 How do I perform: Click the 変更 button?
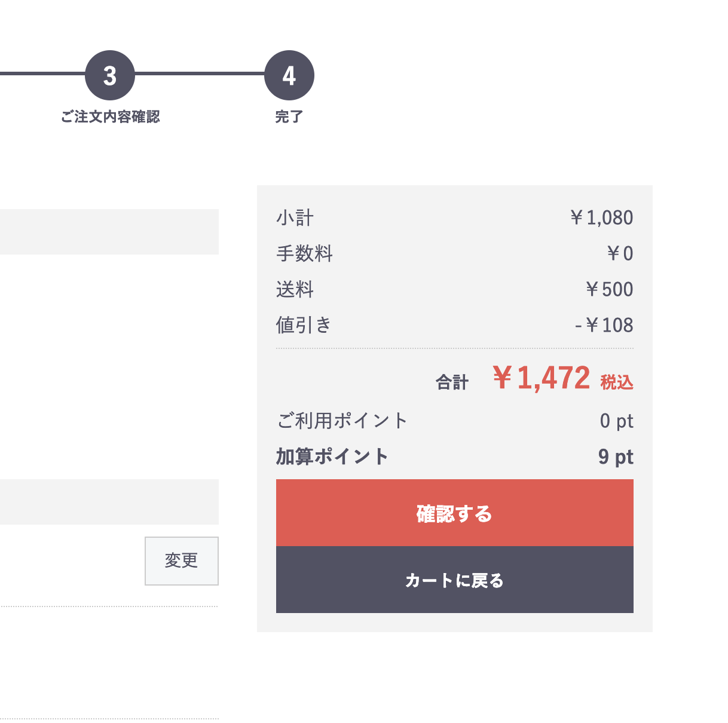pyautogui.click(x=182, y=560)
